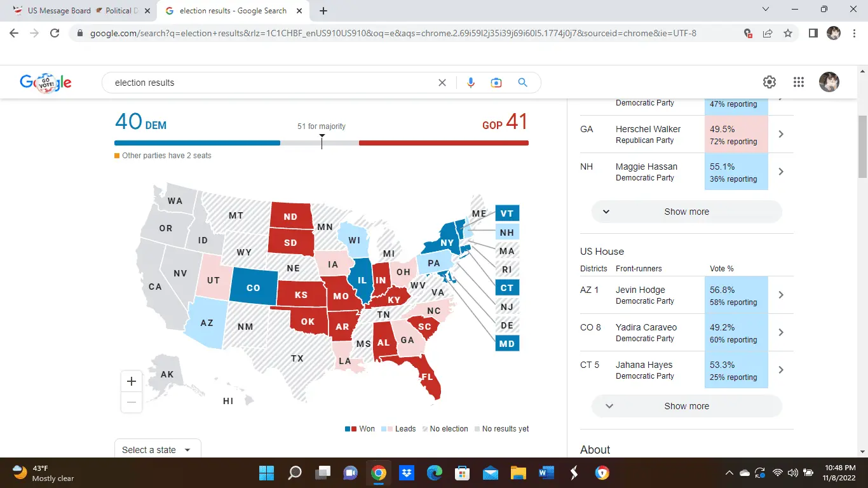The image size is (868, 488).
Task: Open the Google apps grid
Action: coord(799,82)
